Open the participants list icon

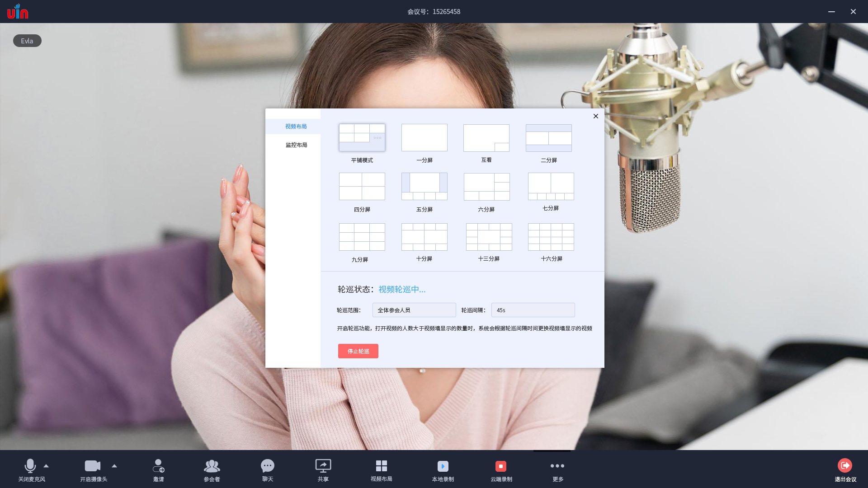pos(212,465)
